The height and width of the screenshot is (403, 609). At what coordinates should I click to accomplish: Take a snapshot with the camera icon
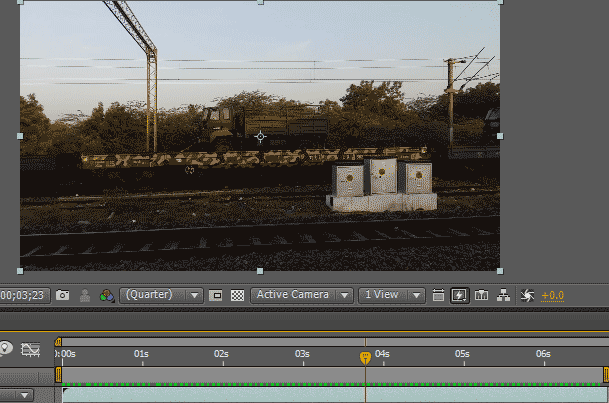pyautogui.click(x=63, y=295)
